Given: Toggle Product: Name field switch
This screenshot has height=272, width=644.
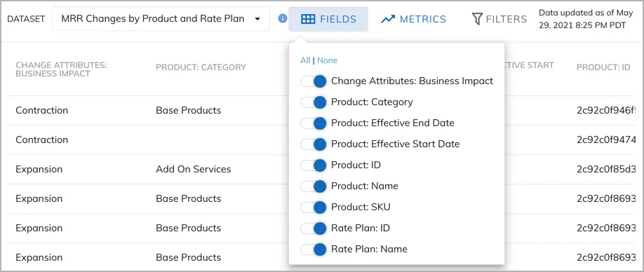Looking at the screenshot, I should (x=314, y=186).
